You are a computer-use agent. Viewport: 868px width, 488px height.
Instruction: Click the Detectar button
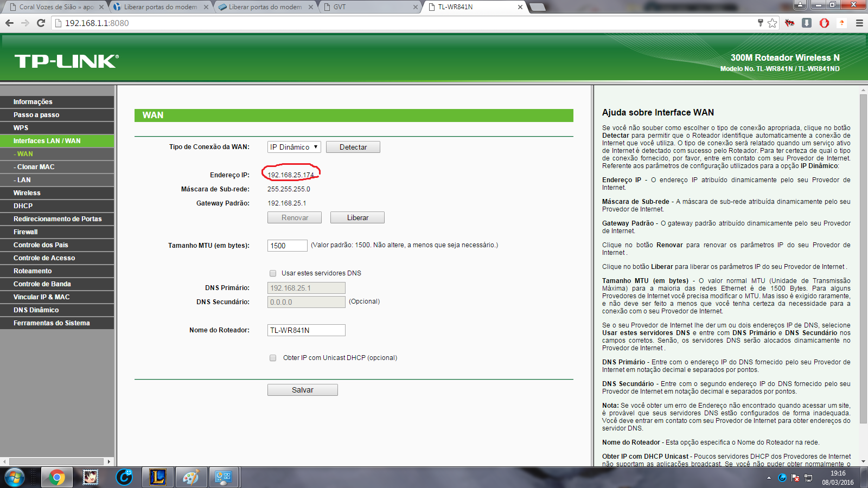tap(353, 147)
